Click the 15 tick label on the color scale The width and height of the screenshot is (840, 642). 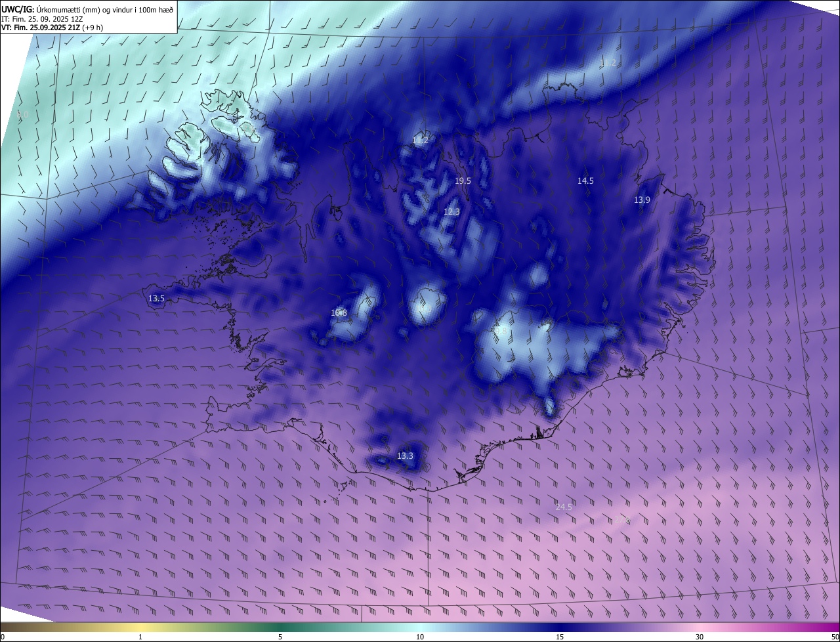click(560, 637)
